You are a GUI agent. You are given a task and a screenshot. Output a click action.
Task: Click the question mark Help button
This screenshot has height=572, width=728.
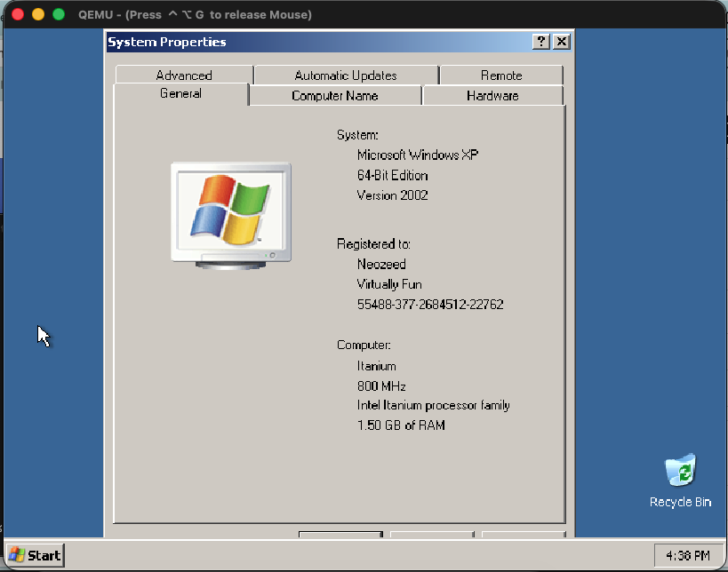pos(541,42)
